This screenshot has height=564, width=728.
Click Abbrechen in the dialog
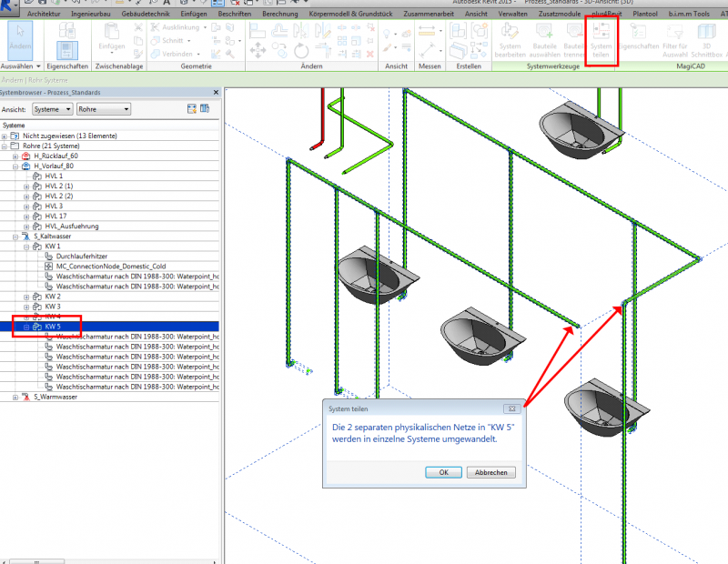(x=491, y=472)
